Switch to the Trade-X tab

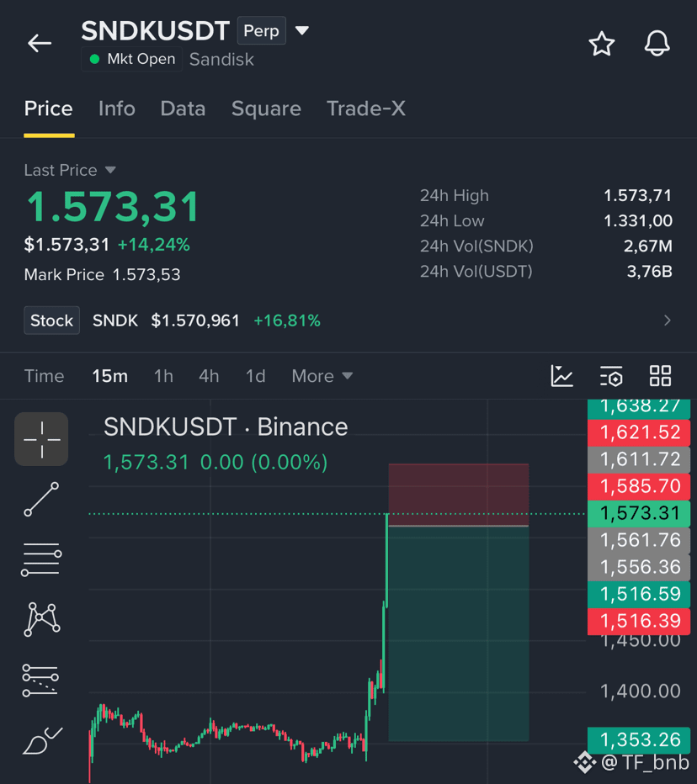point(366,109)
